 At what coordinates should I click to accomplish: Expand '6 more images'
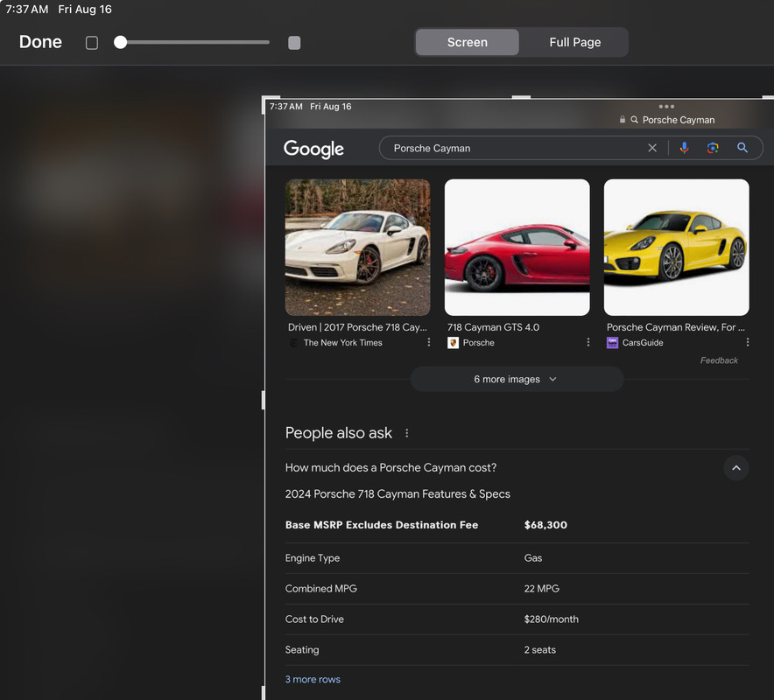(x=517, y=379)
